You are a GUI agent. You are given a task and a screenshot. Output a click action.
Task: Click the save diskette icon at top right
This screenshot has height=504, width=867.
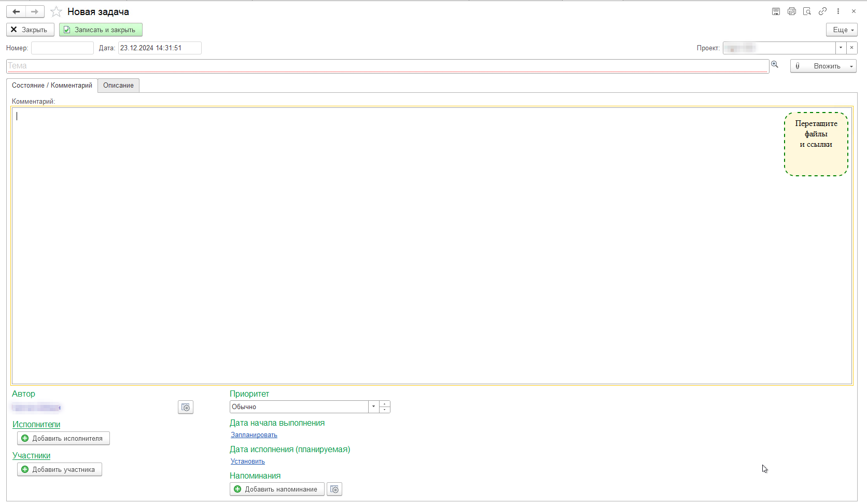[776, 11]
